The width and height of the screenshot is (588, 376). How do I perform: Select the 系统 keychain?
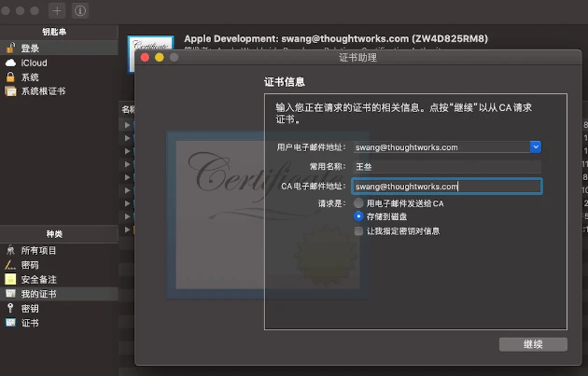click(30, 77)
